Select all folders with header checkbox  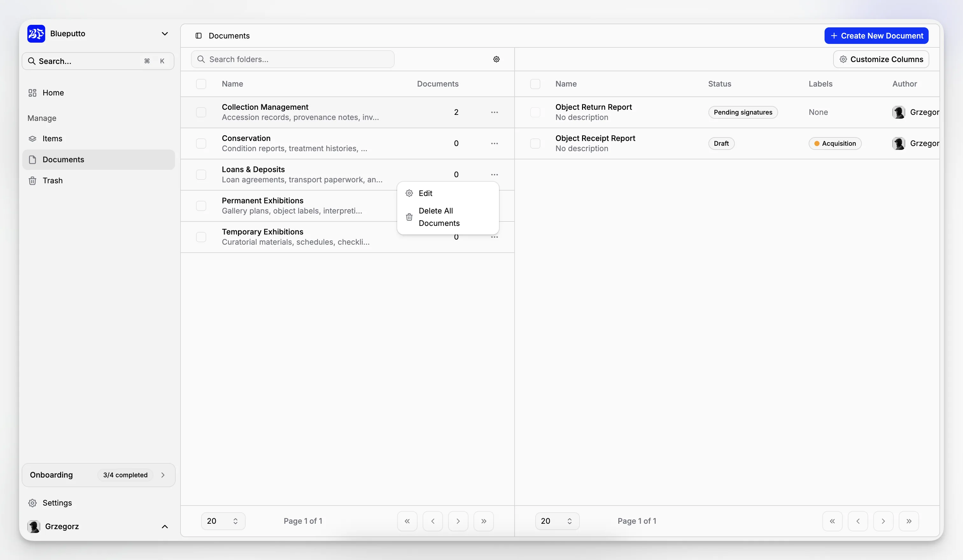(x=201, y=84)
